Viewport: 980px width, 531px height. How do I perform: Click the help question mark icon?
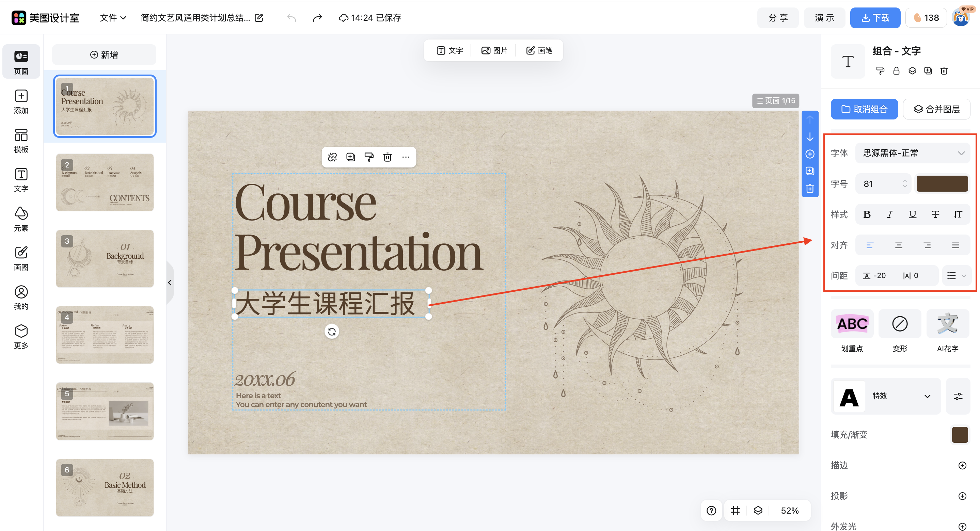(711, 511)
